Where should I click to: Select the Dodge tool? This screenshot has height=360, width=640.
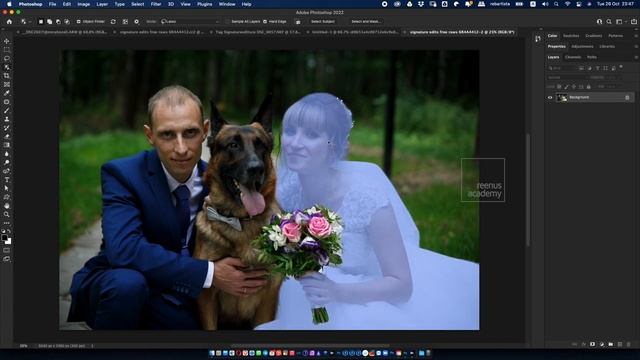[x=7, y=162]
